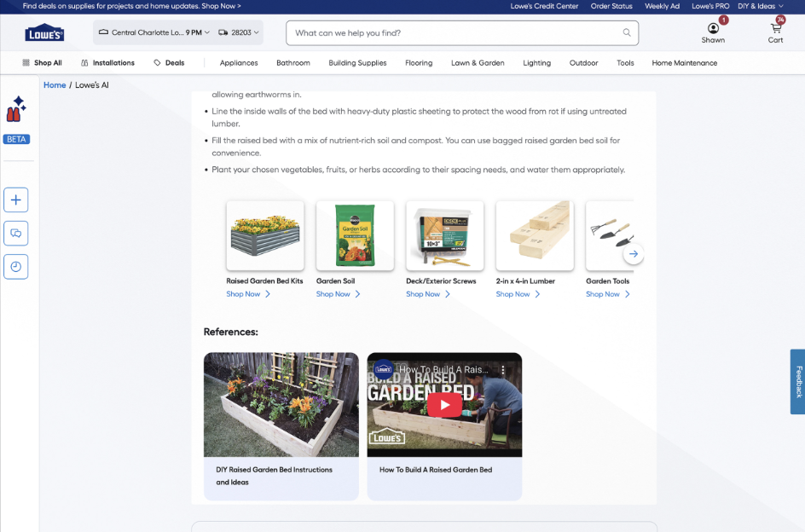Click the carousel next arrow
This screenshot has width=805, height=532.
coord(634,254)
